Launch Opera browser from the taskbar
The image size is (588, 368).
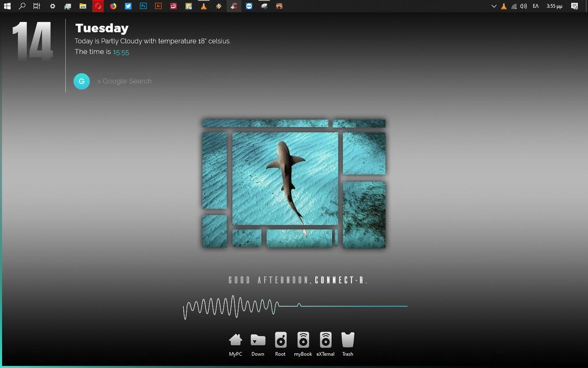[98, 6]
